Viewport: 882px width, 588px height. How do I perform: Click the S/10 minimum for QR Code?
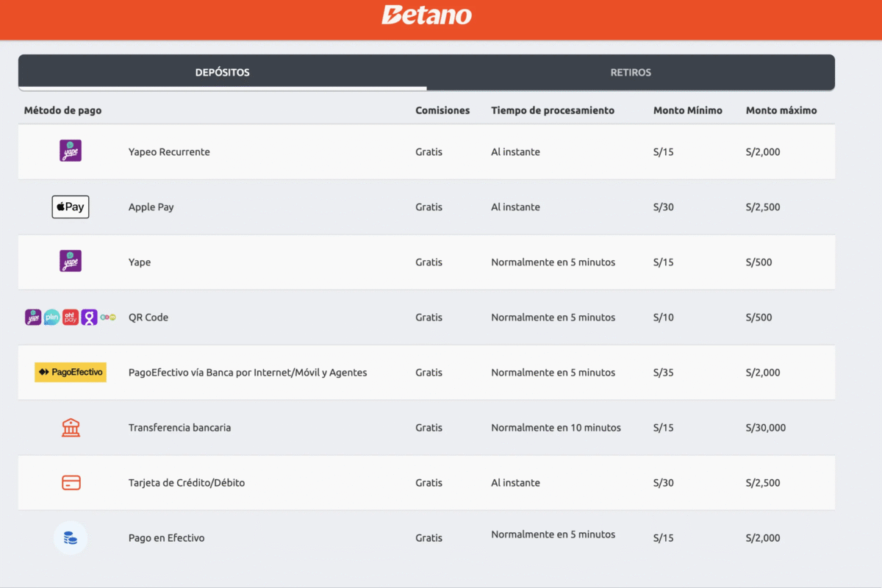664,318
